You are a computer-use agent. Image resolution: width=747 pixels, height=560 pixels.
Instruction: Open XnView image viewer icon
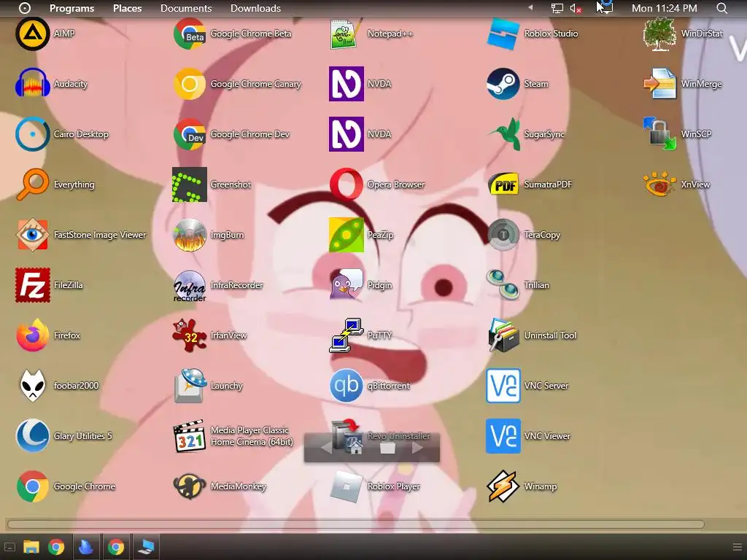click(x=659, y=184)
